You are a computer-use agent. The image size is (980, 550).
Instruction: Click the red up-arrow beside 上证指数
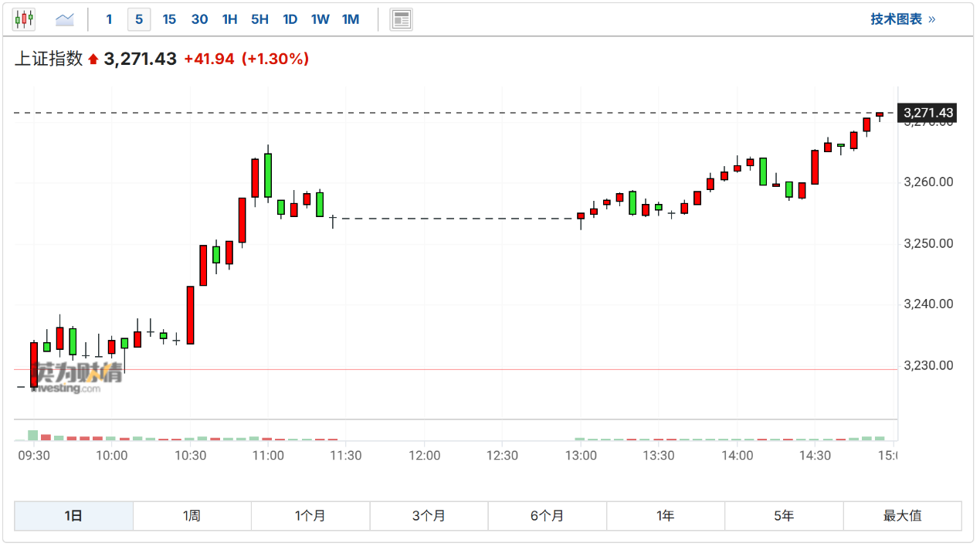[x=93, y=59]
